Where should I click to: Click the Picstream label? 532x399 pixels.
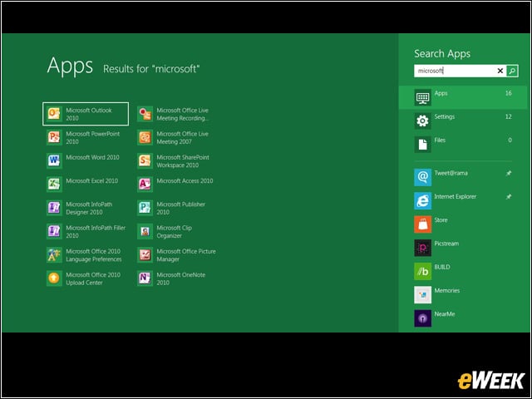point(446,244)
